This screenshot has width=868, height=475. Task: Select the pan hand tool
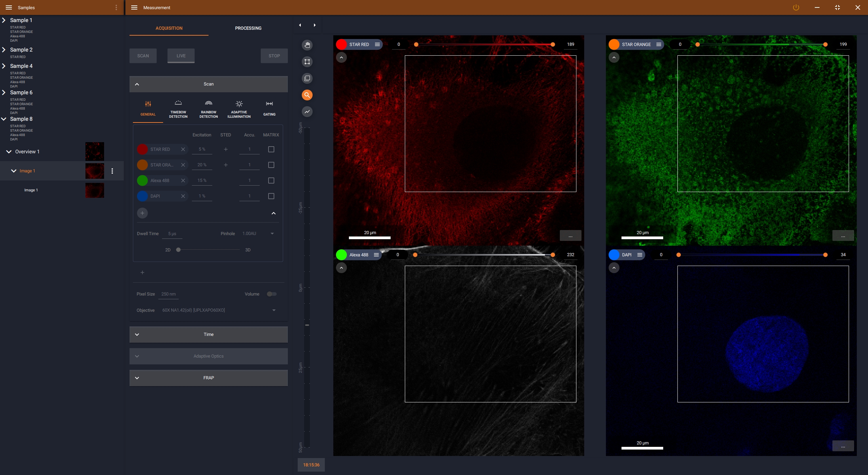[x=307, y=45]
